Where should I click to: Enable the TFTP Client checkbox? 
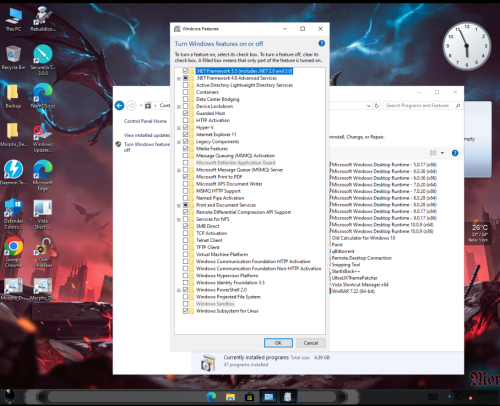(185, 247)
